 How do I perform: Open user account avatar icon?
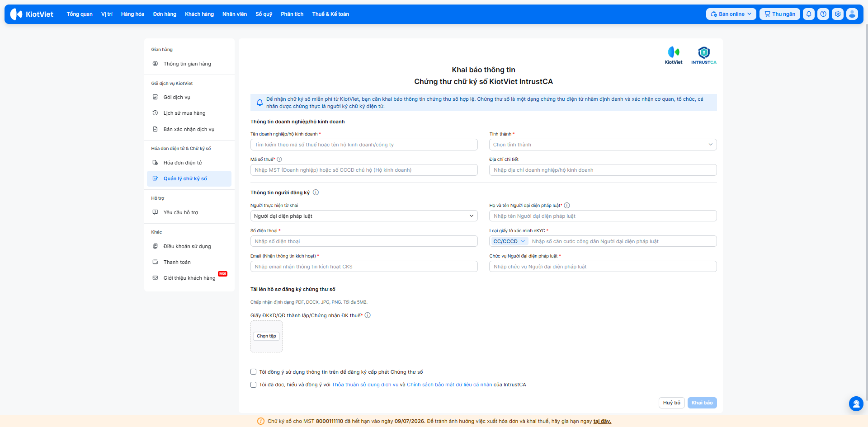[x=852, y=14]
